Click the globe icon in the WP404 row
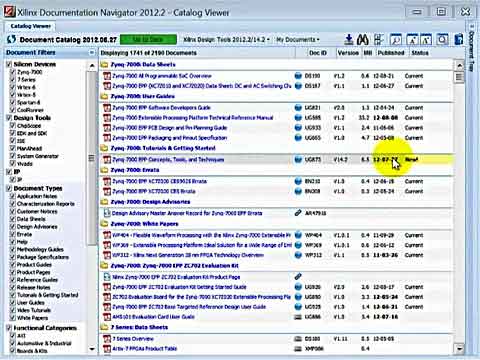This screenshot has width=480, height=360. point(298,235)
